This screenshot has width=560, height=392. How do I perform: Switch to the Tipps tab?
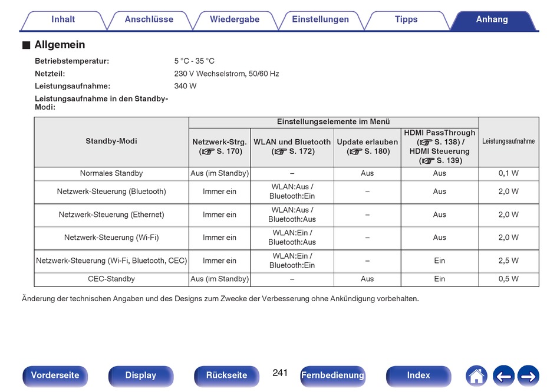click(406, 19)
